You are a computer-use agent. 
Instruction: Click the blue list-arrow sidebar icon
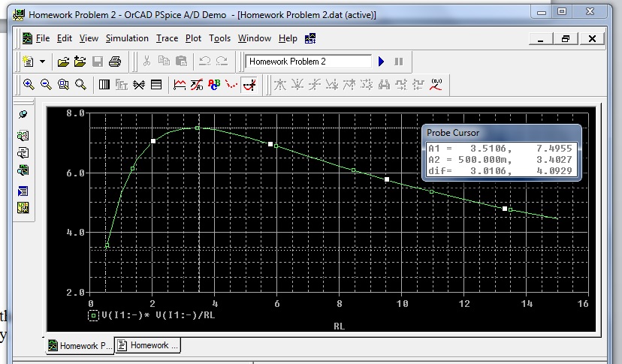point(23,191)
